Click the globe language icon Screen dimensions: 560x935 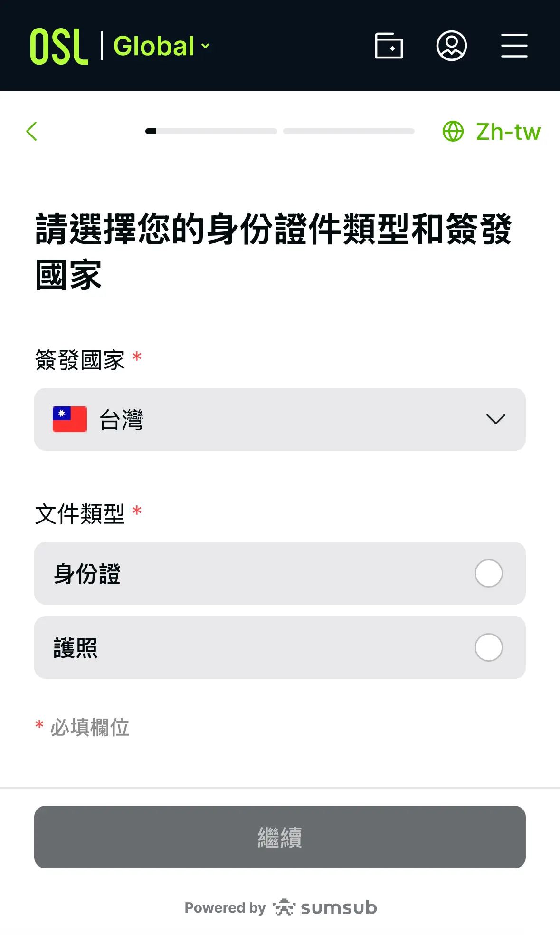coord(453,132)
